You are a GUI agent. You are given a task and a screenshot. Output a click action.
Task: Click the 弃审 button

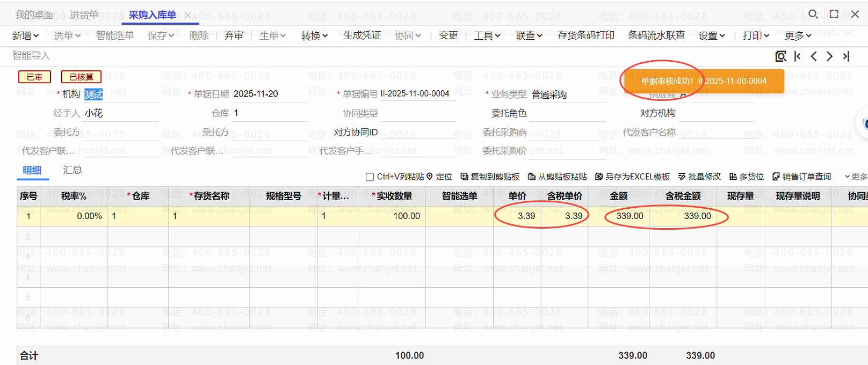pos(234,35)
